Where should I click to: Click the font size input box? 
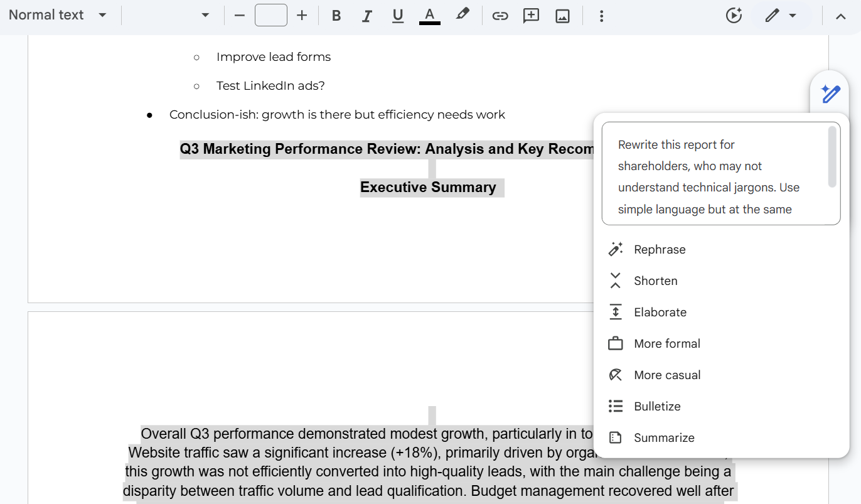pyautogui.click(x=271, y=15)
